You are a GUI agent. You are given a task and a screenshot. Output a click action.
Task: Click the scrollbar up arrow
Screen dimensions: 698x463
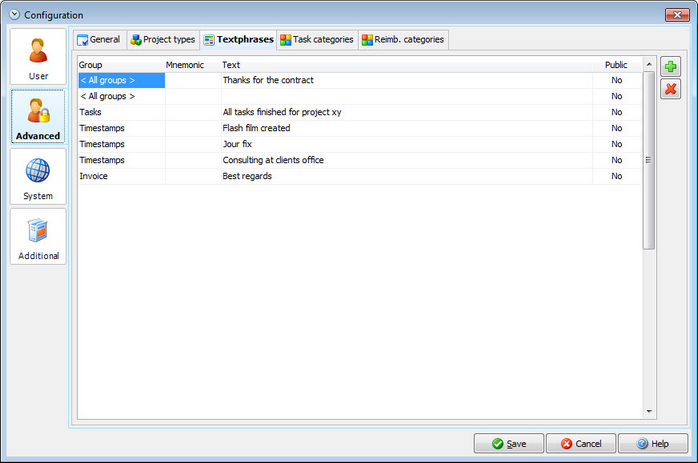[x=649, y=65]
